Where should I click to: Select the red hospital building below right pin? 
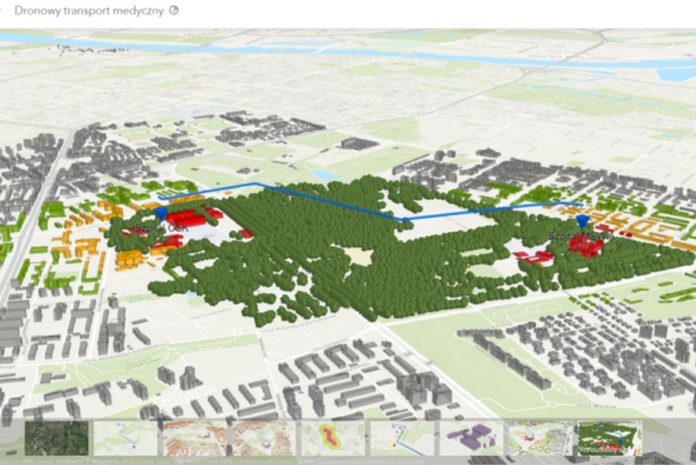tap(583, 246)
